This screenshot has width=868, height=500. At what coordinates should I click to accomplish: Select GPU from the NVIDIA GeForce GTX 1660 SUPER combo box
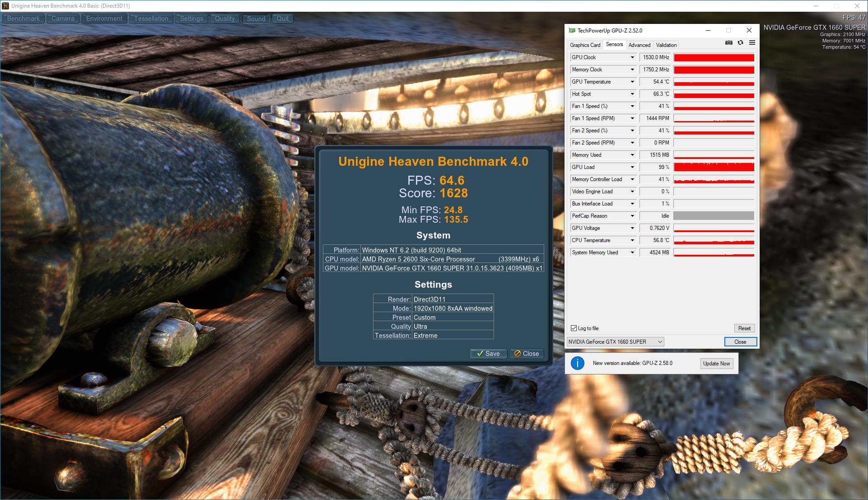pos(616,342)
